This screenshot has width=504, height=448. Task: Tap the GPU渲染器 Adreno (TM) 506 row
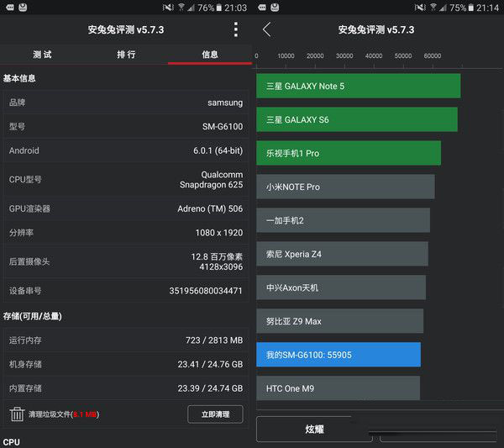(126, 208)
